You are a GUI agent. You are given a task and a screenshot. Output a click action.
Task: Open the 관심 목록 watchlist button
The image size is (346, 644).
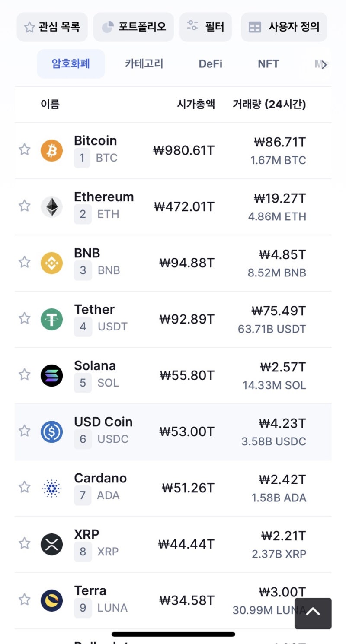tap(52, 27)
